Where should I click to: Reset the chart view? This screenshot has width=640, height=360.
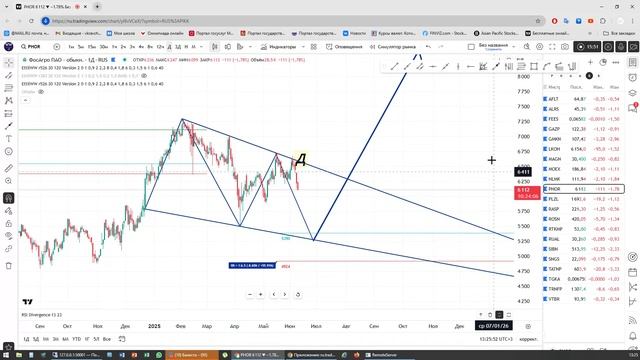[x=298, y=294]
